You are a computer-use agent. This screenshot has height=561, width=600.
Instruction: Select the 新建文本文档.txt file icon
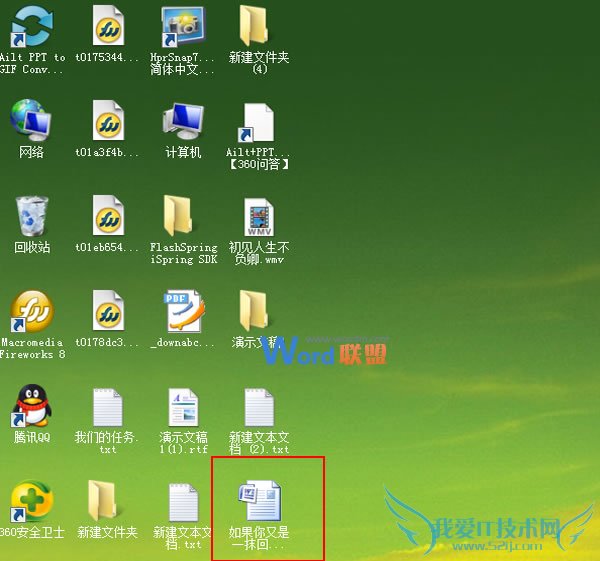tap(184, 502)
